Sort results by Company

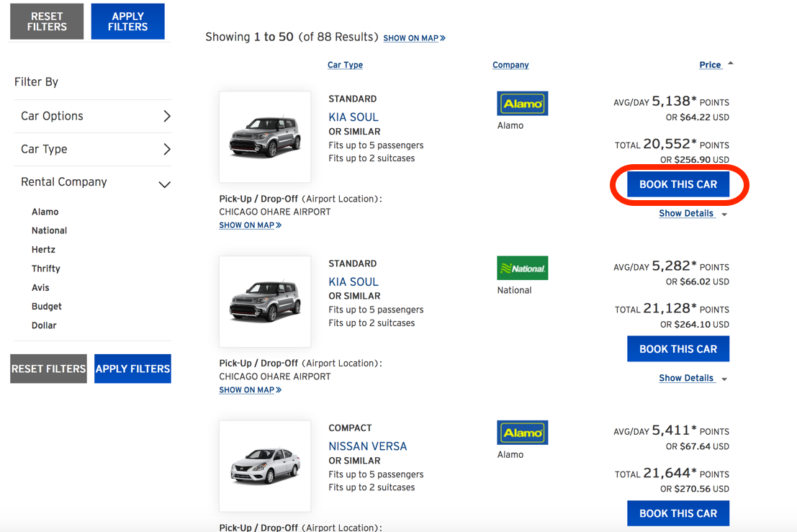[510, 65]
